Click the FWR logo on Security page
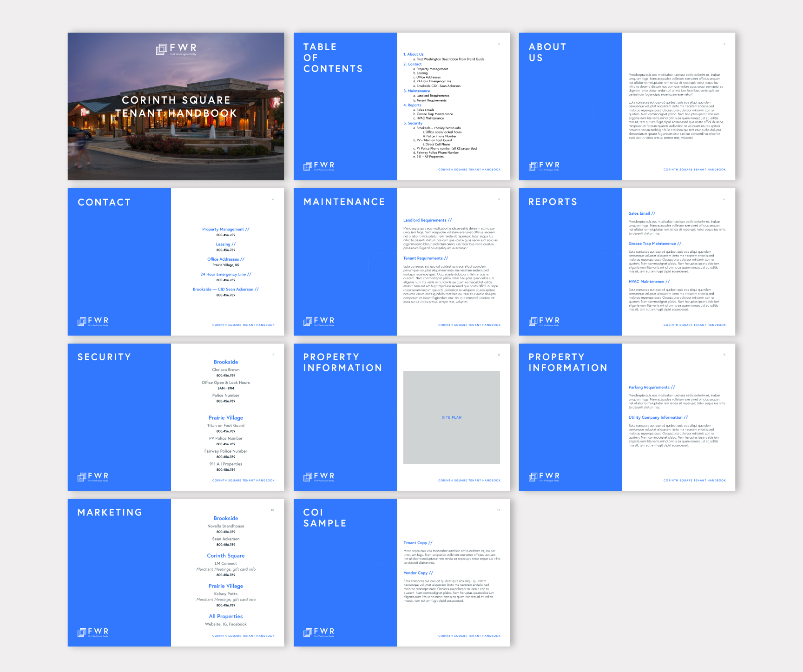This screenshot has width=803, height=672. pos(93,477)
